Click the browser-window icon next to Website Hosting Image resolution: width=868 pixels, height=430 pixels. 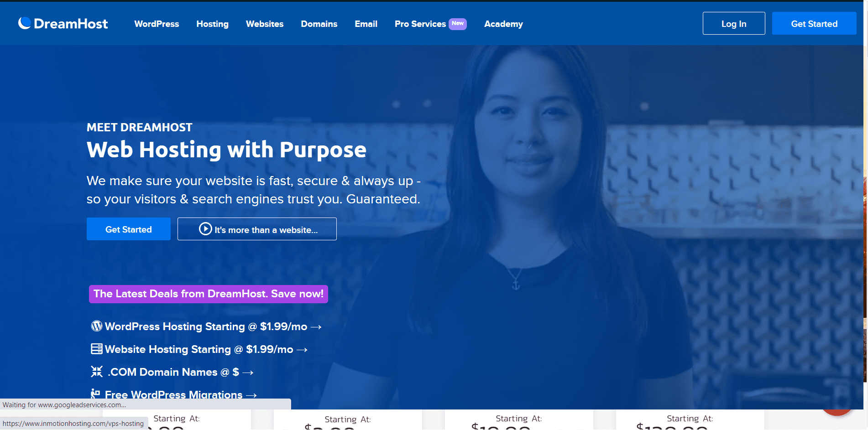click(96, 349)
